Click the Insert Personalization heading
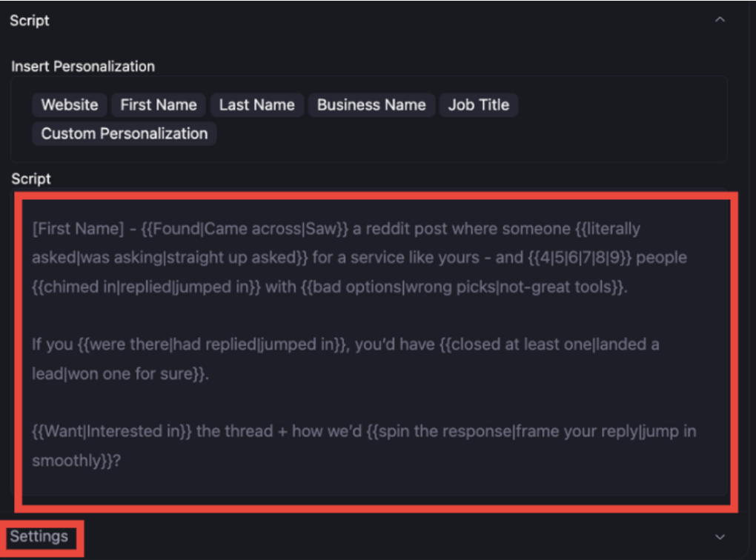 [x=82, y=66]
